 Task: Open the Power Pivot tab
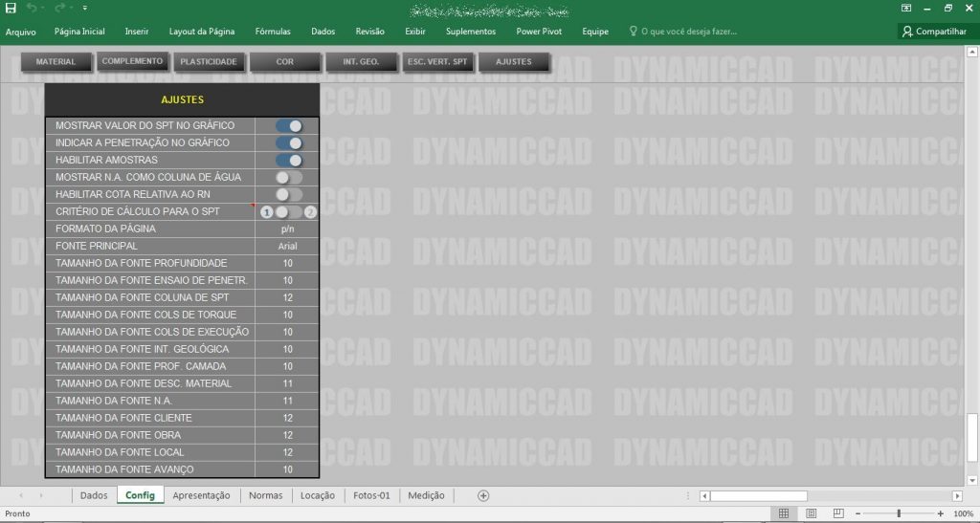(539, 32)
